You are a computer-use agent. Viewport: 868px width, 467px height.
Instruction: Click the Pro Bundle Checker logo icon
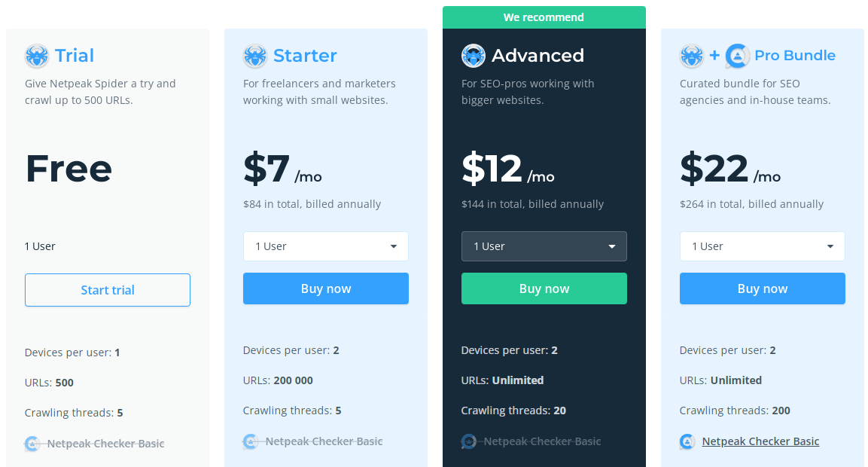pyautogui.click(x=737, y=56)
